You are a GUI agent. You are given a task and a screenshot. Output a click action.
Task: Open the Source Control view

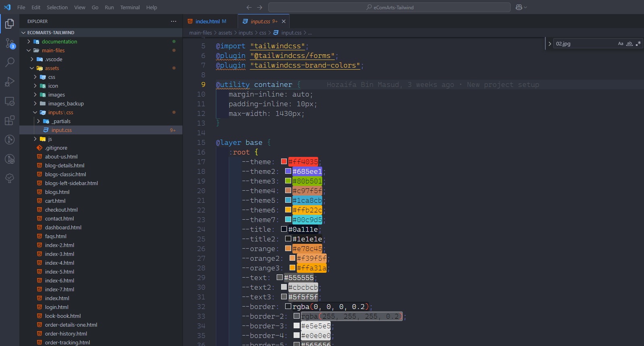[x=10, y=43]
